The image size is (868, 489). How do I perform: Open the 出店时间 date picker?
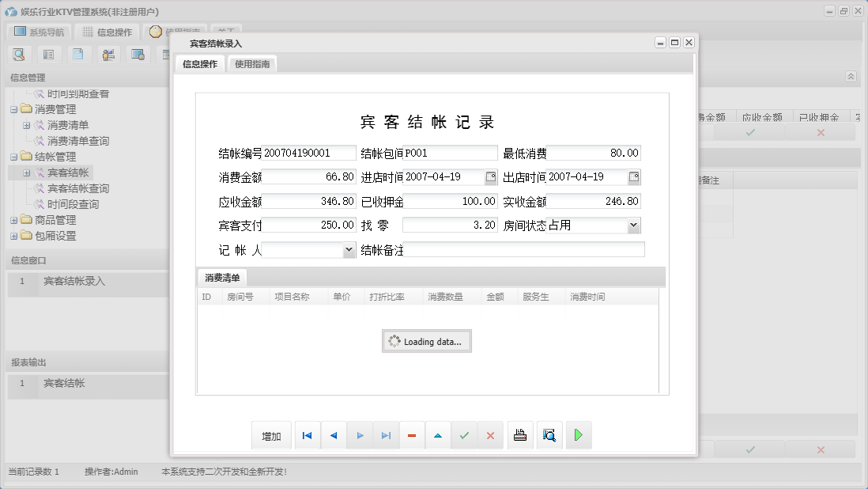[x=634, y=176]
